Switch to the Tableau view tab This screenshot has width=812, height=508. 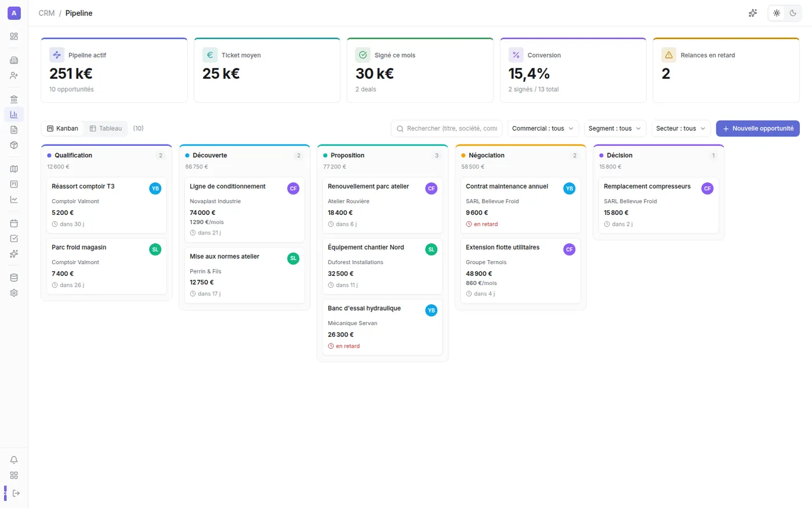pyautogui.click(x=106, y=128)
